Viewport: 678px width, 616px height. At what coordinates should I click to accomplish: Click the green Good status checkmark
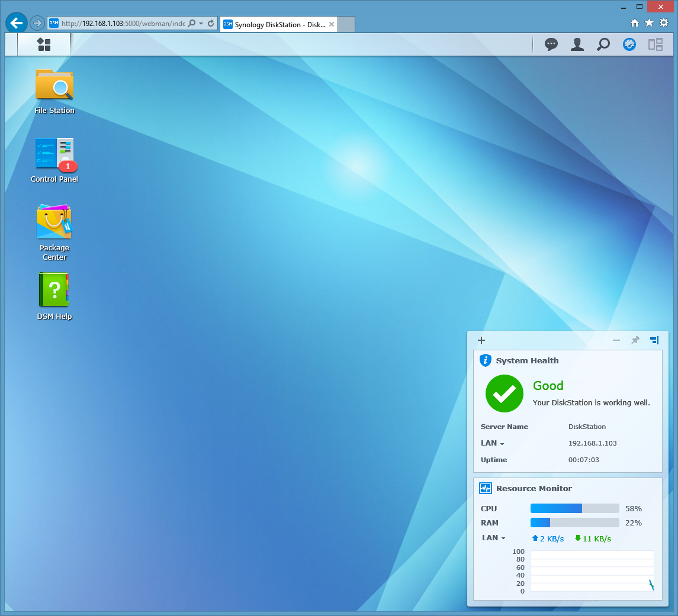point(504,394)
